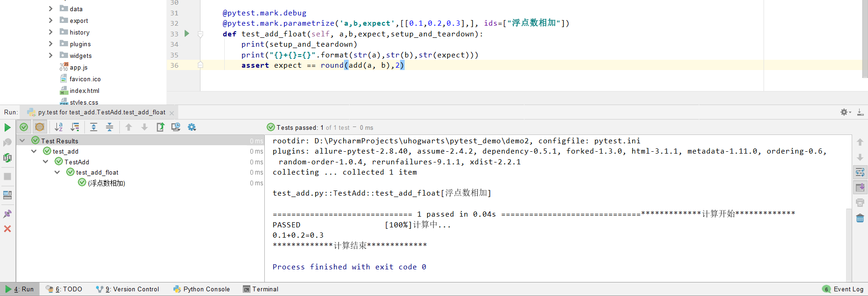868x296 pixels.
Task: Fold the function at line 33
Action: tap(200, 34)
